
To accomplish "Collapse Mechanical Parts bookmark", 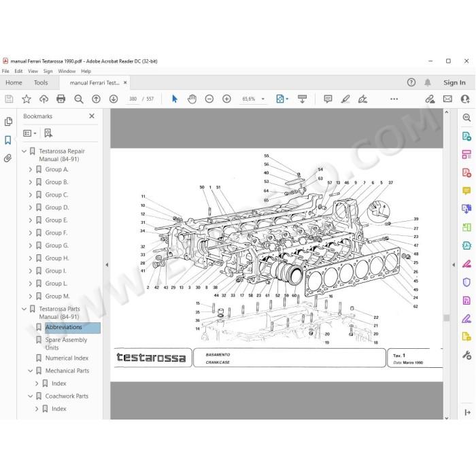I will click(x=31, y=371).
